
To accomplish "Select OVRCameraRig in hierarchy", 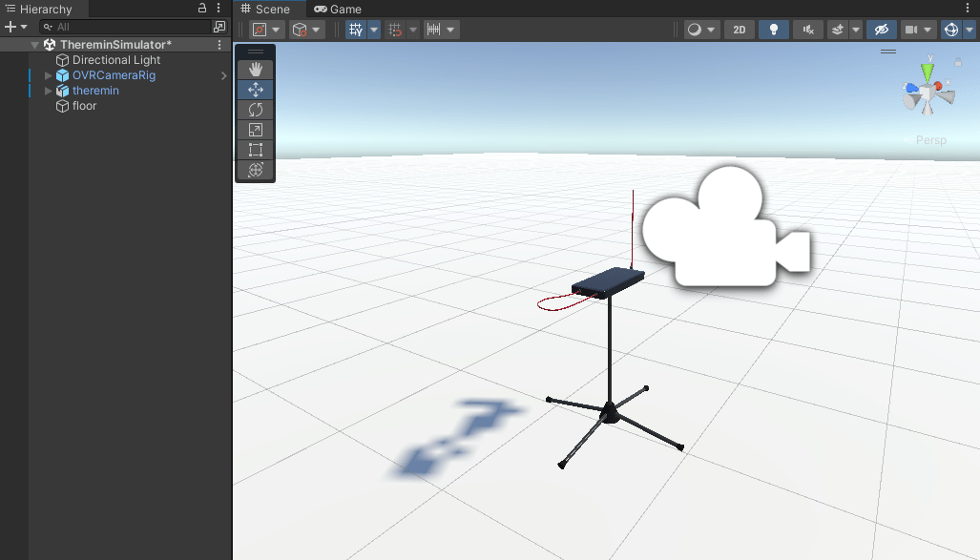I will point(114,75).
